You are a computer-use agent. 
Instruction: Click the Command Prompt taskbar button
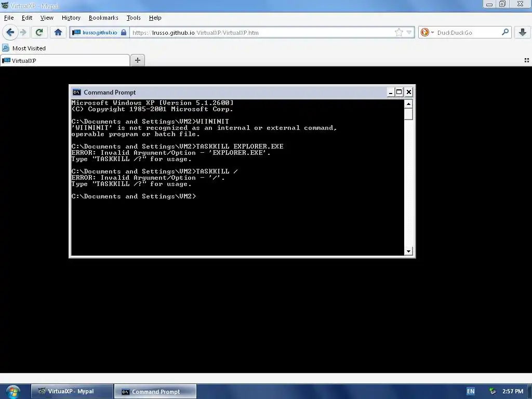155,392
